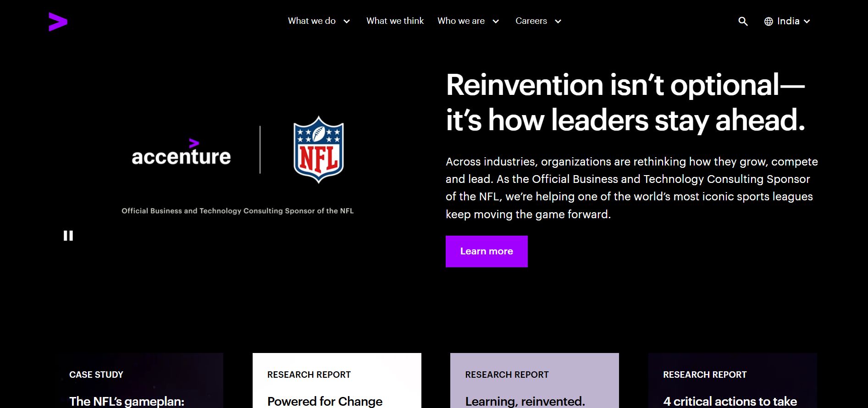Select the Careers menu item
868x408 pixels.
(531, 21)
